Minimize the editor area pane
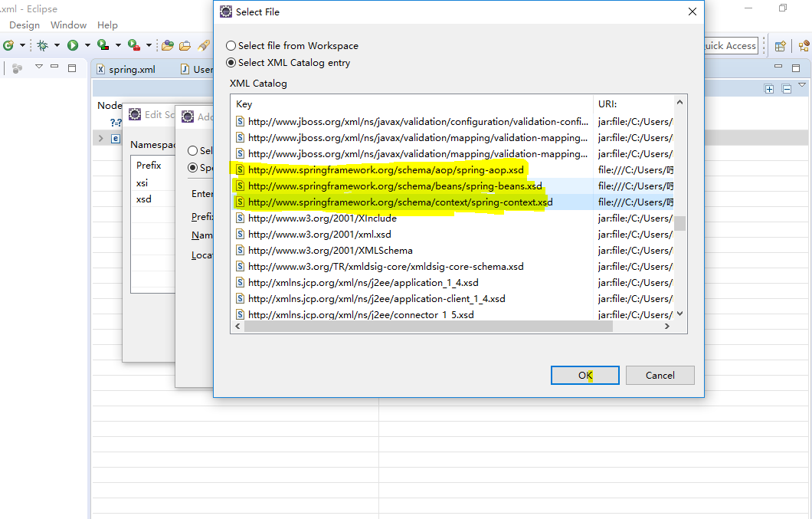Image resolution: width=812 pixels, height=519 pixels. [x=778, y=67]
